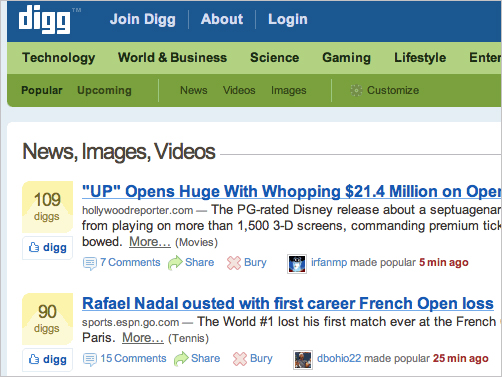Click the "News, Images, Videos" heading

coord(119,152)
